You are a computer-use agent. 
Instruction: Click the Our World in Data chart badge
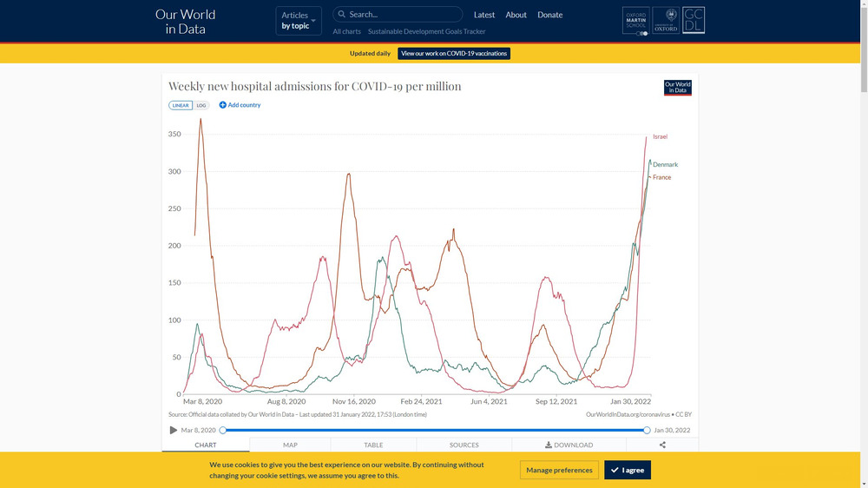(677, 88)
